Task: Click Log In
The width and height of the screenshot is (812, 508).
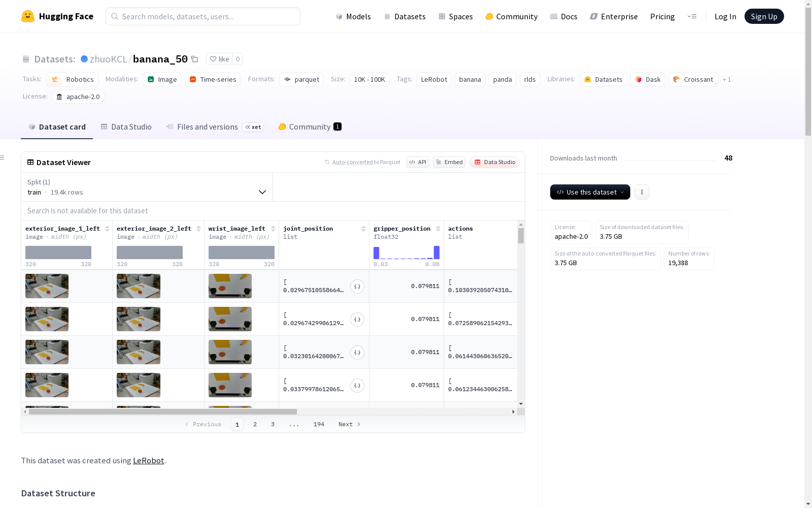Action: click(x=725, y=16)
